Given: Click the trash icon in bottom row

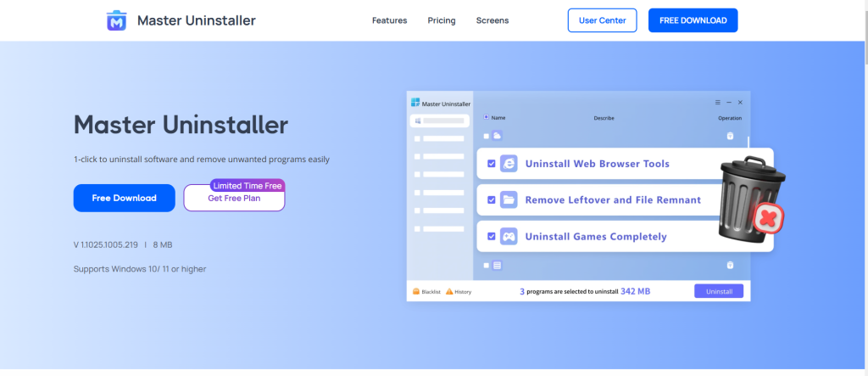Looking at the screenshot, I should [730, 265].
